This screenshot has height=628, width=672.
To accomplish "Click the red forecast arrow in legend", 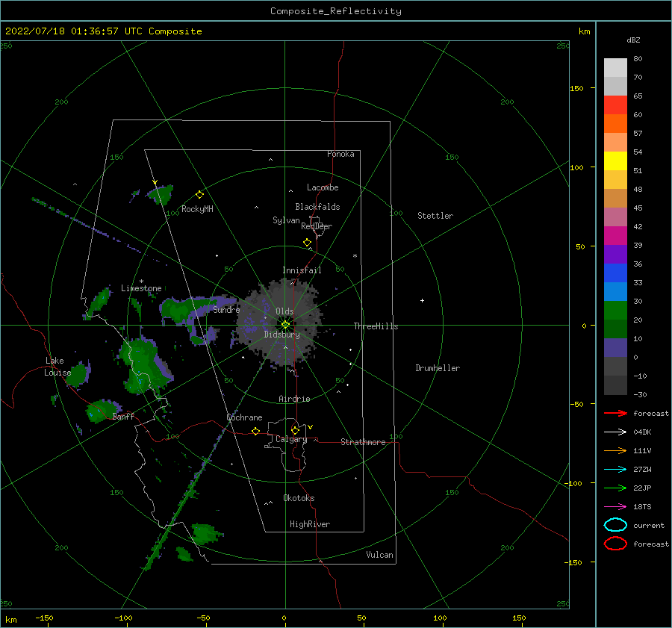I will pyautogui.click(x=615, y=413).
